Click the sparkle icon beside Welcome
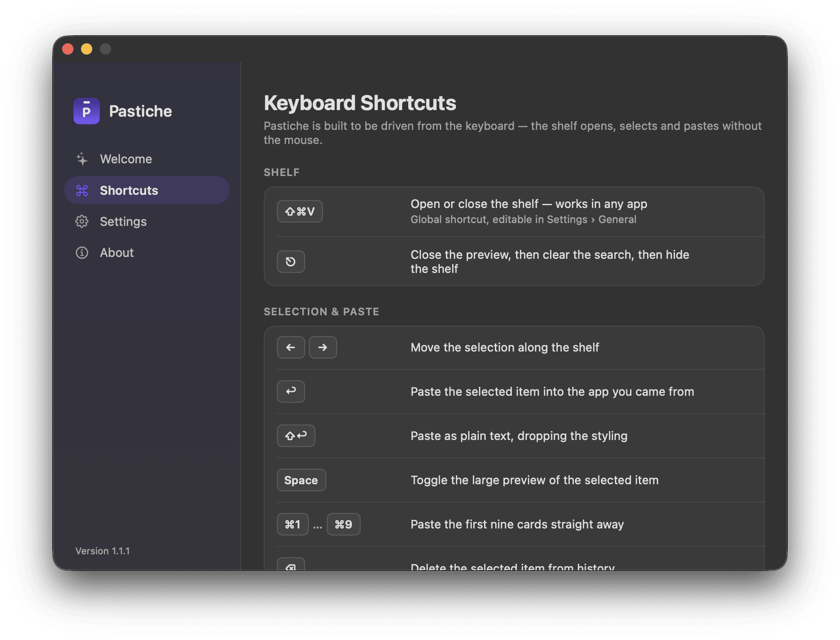Screen dimensions: 840x640 point(82,159)
